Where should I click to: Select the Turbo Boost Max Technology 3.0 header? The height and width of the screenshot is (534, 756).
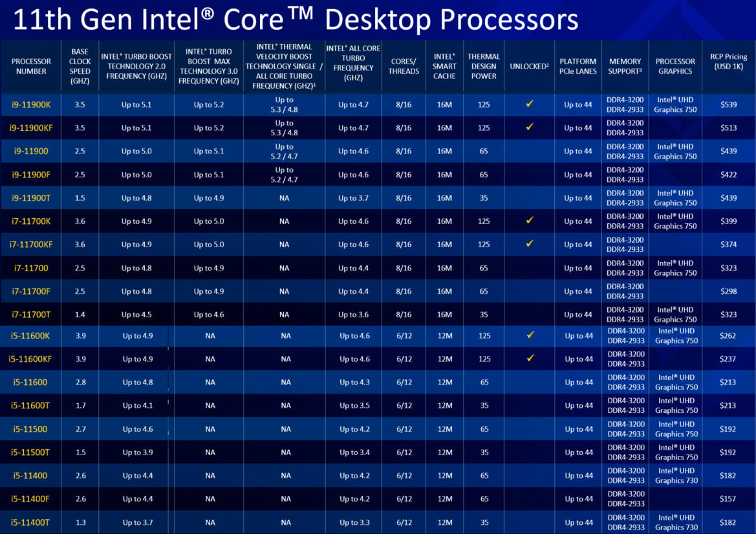tap(209, 66)
